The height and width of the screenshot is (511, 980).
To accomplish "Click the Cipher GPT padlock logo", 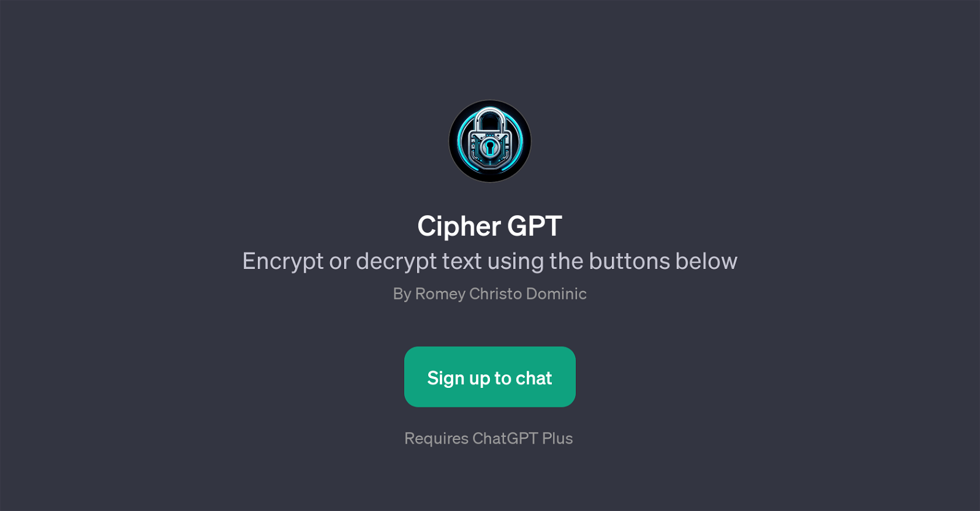I will point(490,142).
